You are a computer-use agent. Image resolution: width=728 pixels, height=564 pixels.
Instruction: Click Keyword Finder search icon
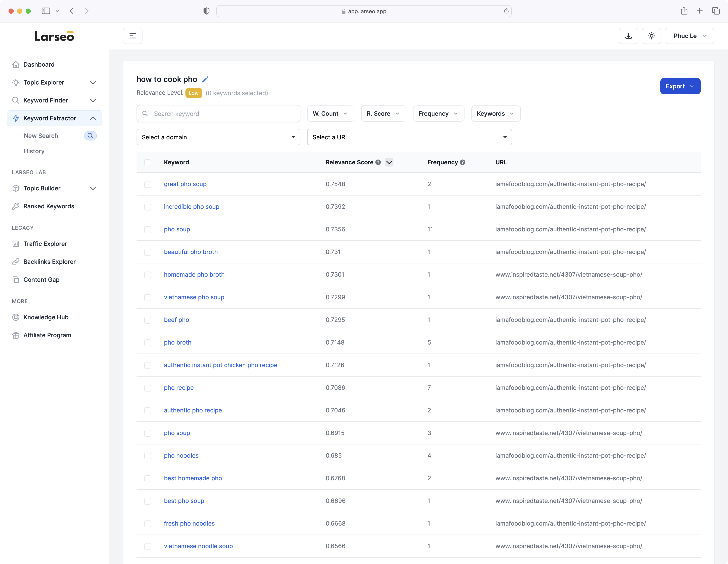pos(16,100)
